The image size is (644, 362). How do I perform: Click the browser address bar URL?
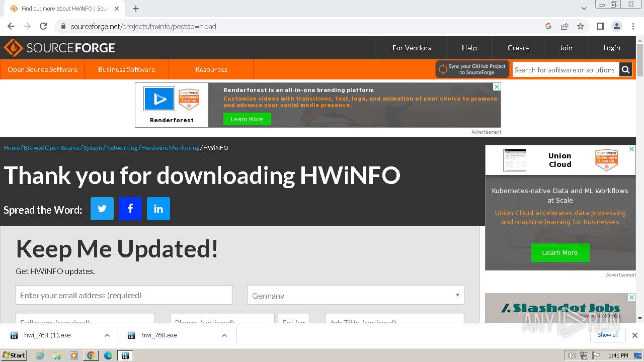click(143, 27)
